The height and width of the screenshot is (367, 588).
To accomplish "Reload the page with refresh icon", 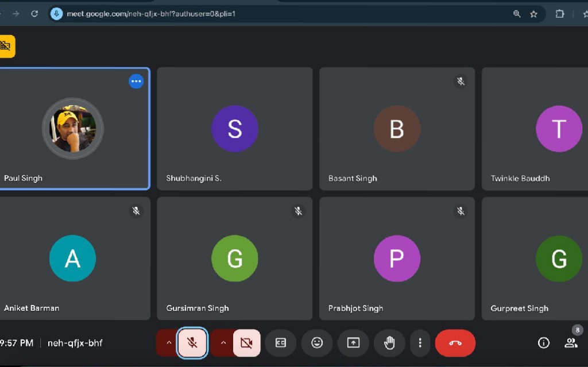I will pos(34,14).
